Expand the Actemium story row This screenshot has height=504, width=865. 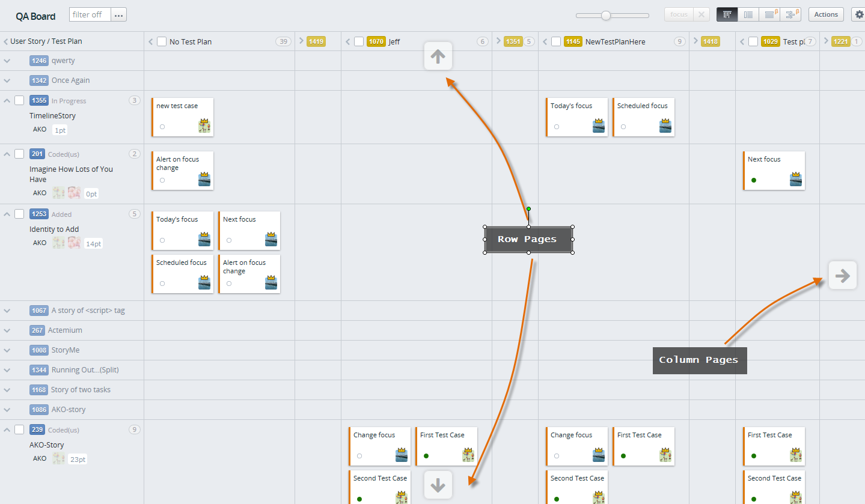(7, 330)
